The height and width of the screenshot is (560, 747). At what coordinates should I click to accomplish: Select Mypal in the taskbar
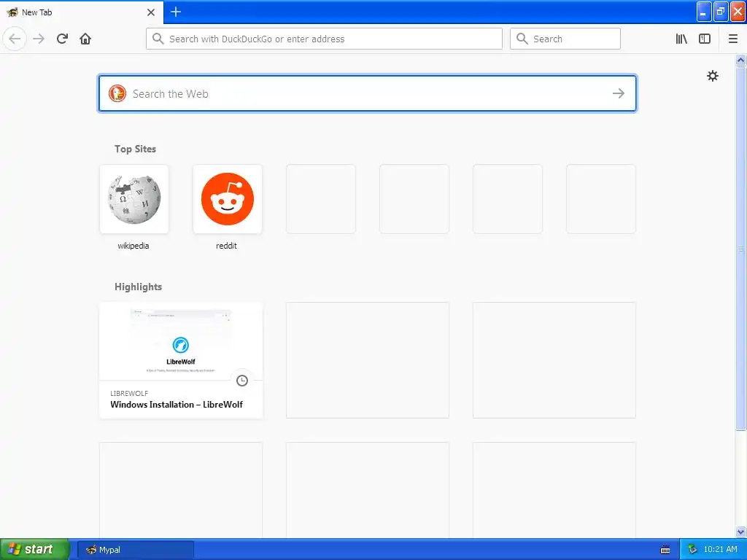tap(135, 550)
